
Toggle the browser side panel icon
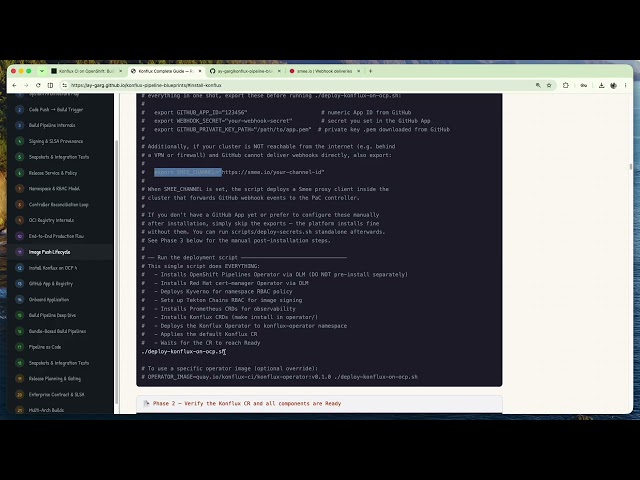(50, 85)
